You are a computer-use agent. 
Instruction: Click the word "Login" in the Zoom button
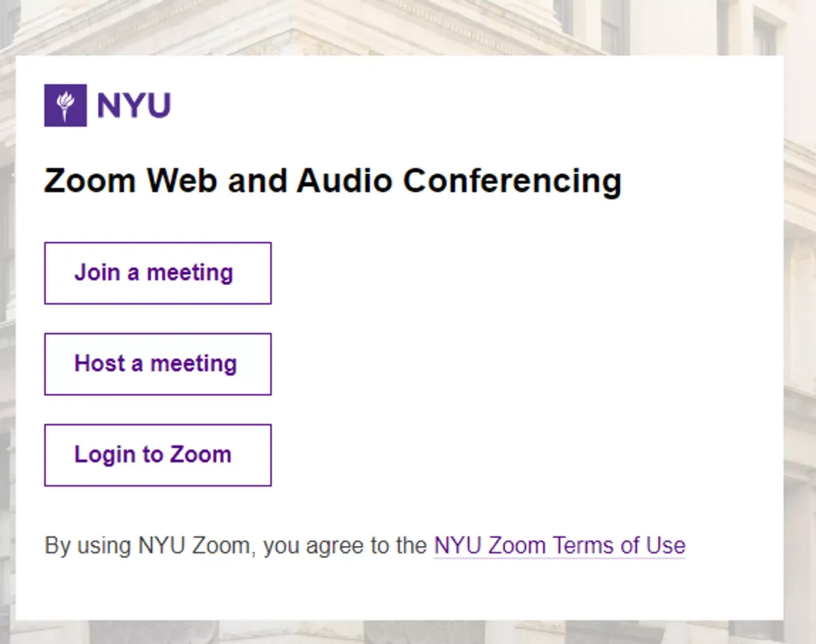[x=105, y=455]
